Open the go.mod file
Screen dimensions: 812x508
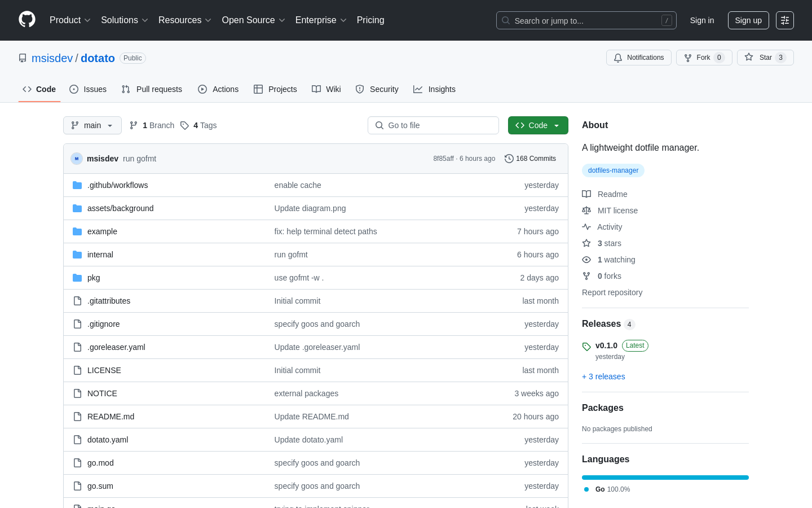[x=100, y=463]
